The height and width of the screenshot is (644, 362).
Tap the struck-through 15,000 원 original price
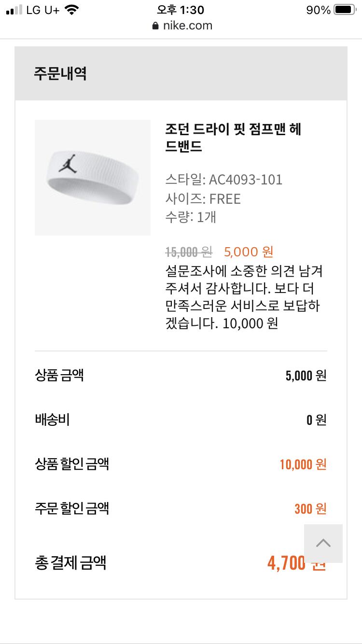click(188, 252)
